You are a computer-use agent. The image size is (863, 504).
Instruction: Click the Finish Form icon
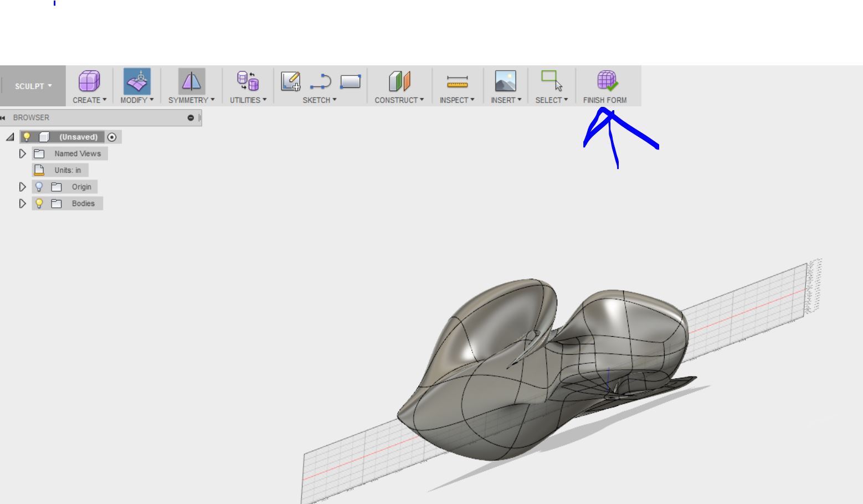click(x=607, y=81)
